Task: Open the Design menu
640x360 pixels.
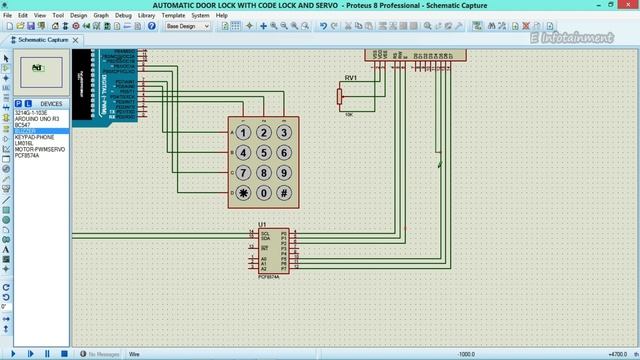Action: pos(78,16)
